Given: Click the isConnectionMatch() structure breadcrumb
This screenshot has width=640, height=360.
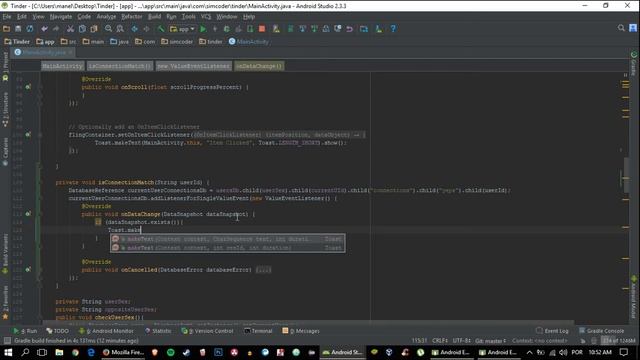Looking at the screenshot, I should click(x=119, y=66).
